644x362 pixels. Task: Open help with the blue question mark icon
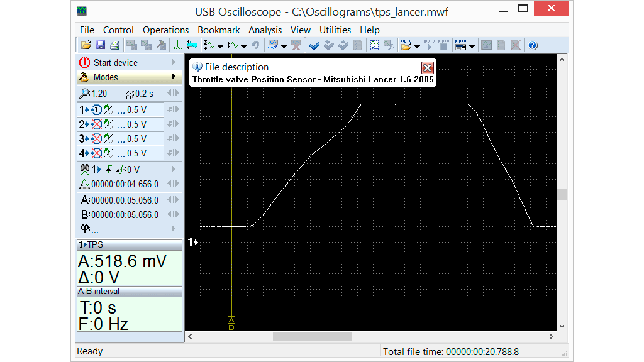point(533,45)
